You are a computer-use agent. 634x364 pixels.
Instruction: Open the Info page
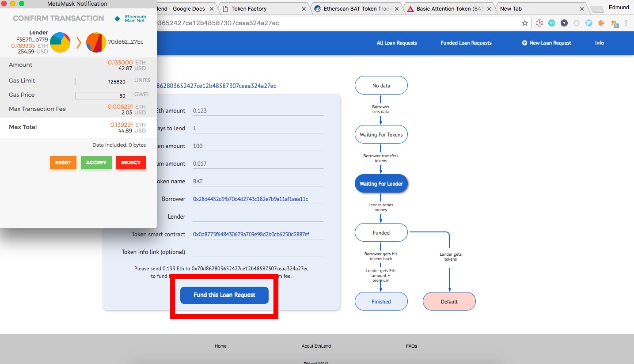[x=600, y=43]
